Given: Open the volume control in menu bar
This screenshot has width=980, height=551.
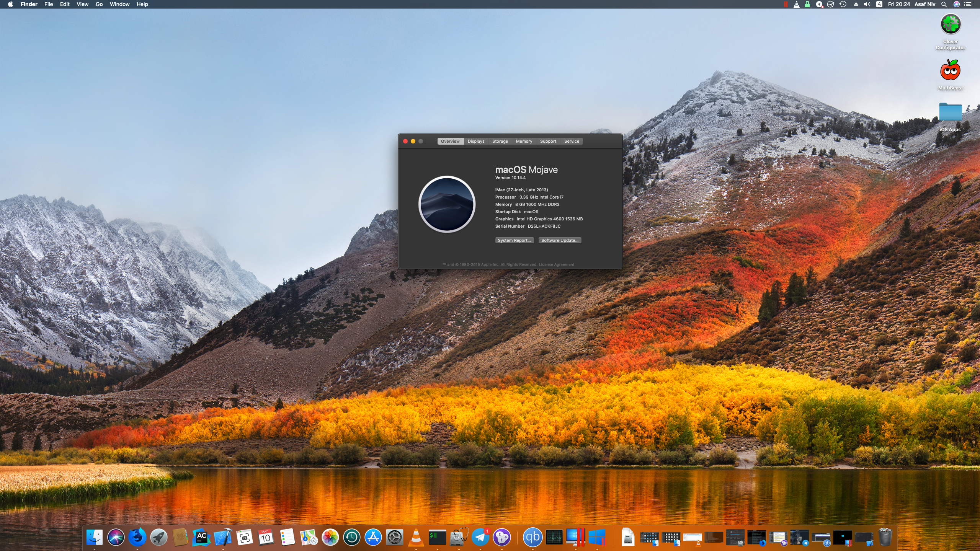Looking at the screenshot, I should pyautogui.click(x=867, y=4).
